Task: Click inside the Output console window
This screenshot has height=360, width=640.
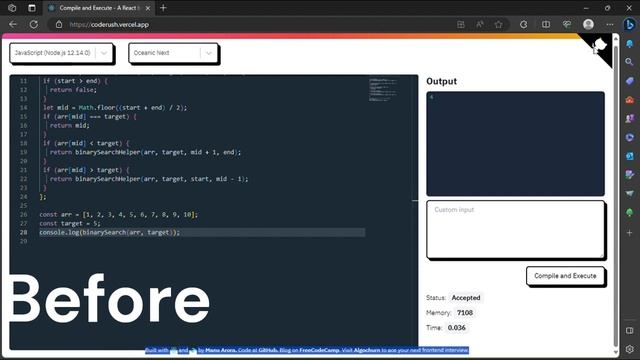Action: 516,144
